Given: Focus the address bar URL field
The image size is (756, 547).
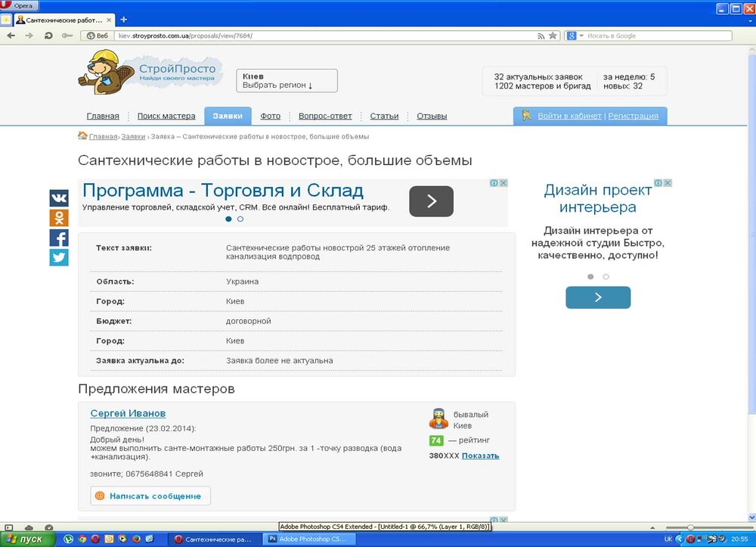Looking at the screenshot, I should [325, 36].
